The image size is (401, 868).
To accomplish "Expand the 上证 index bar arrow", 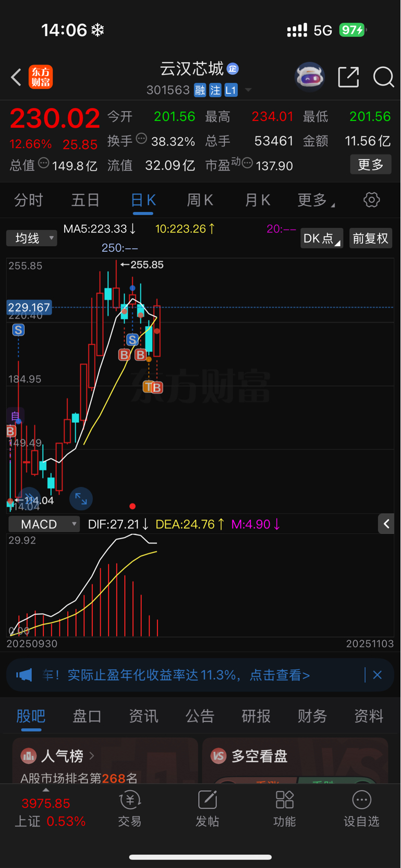I will click(x=46, y=790).
